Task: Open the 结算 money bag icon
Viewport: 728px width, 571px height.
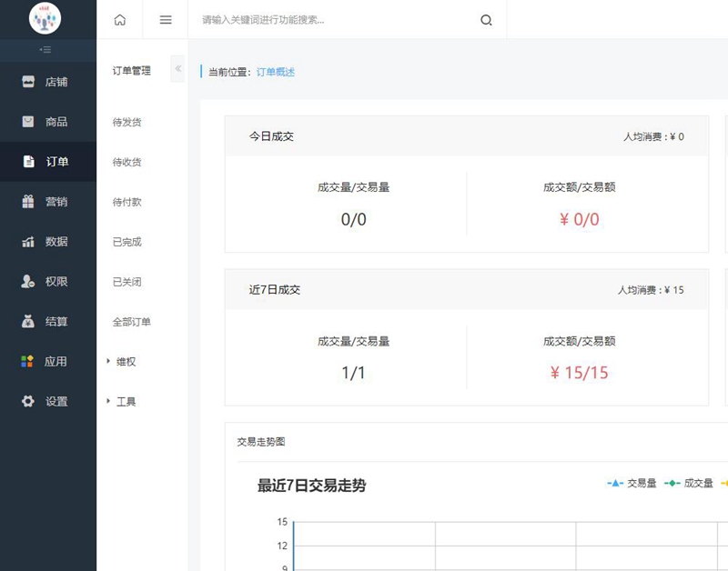Action: pos(28,322)
